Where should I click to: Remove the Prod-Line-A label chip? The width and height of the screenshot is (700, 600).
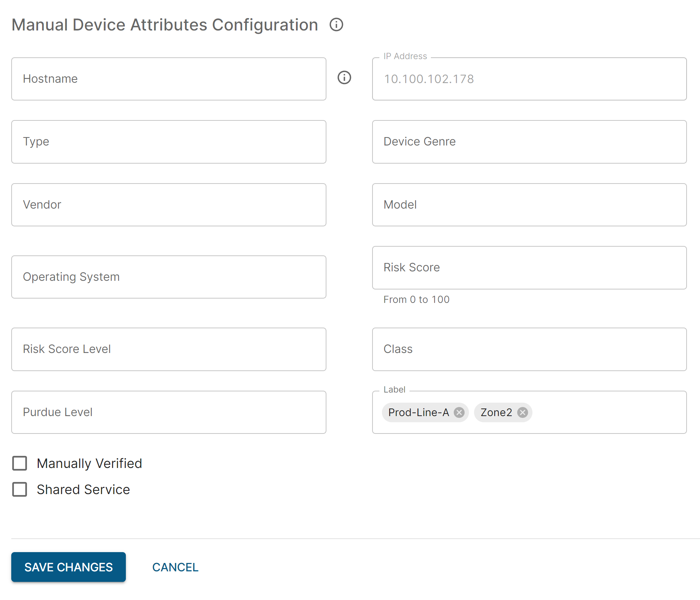click(459, 412)
